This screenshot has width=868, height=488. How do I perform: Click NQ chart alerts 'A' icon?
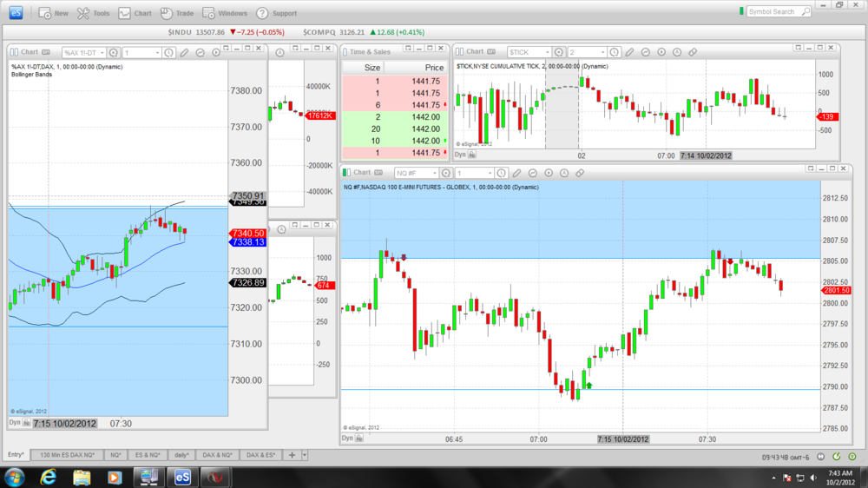click(564, 173)
